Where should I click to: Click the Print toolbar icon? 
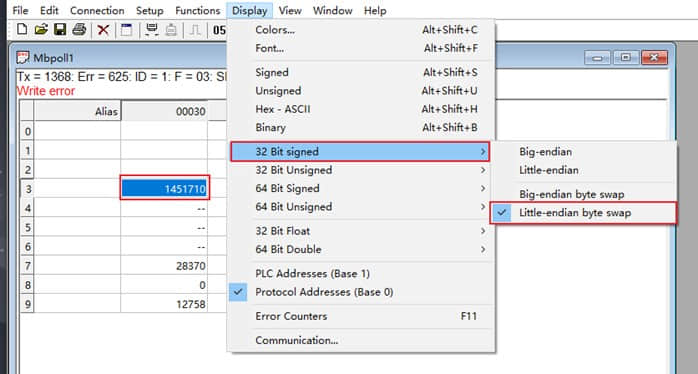tap(79, 30)
